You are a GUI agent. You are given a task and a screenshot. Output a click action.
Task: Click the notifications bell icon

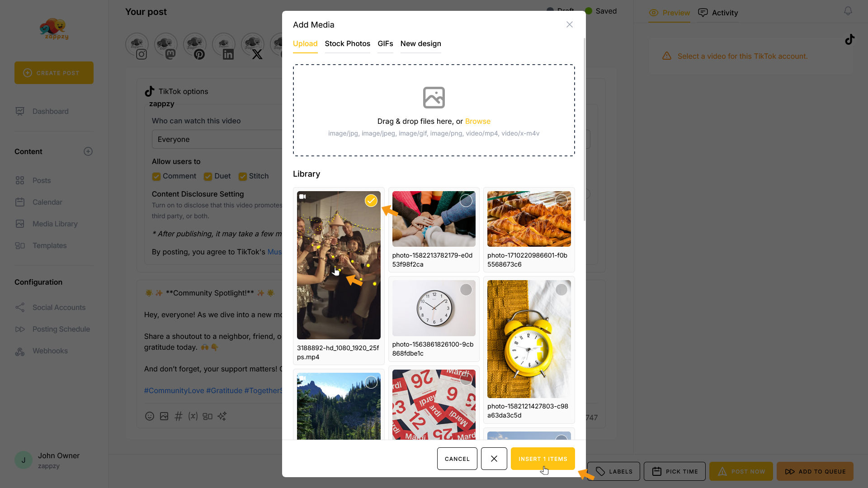848,11
